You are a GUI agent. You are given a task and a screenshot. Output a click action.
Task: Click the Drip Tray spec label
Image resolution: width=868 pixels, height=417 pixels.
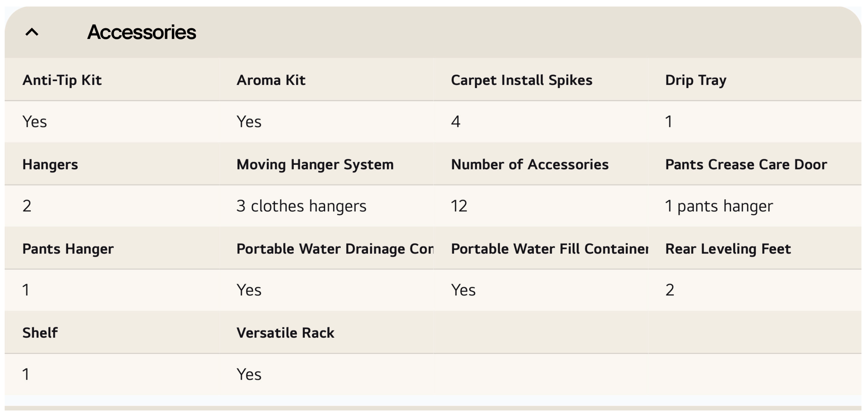click(695, 80)
